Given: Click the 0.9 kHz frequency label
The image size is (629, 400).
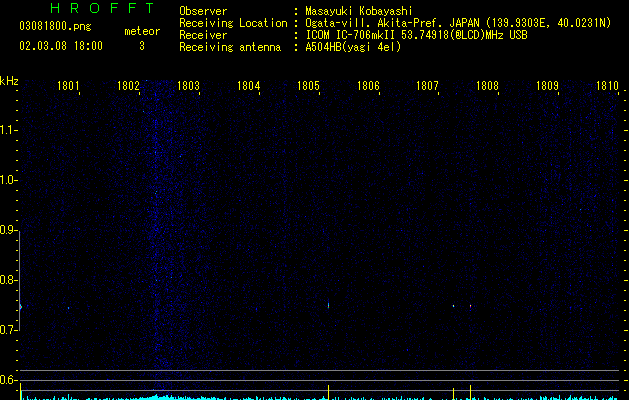Looking at the screenshot, I should [x=8, y=230].
